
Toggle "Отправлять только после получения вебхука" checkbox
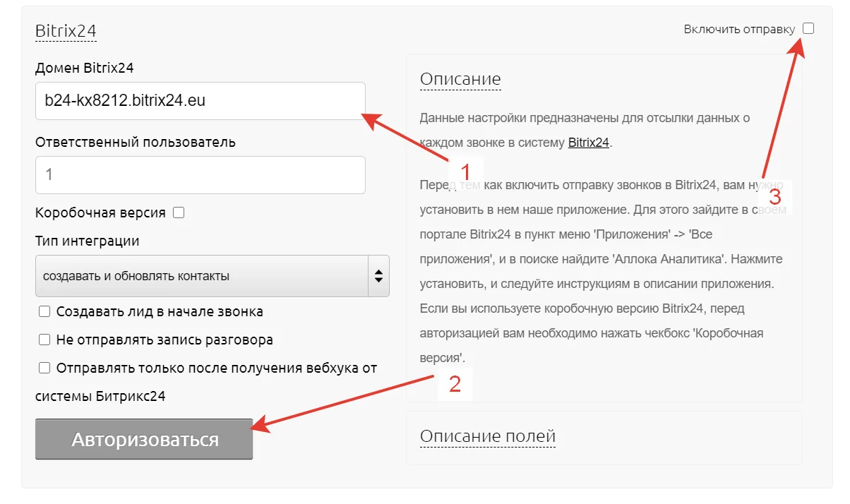click(x=44, y=368)
